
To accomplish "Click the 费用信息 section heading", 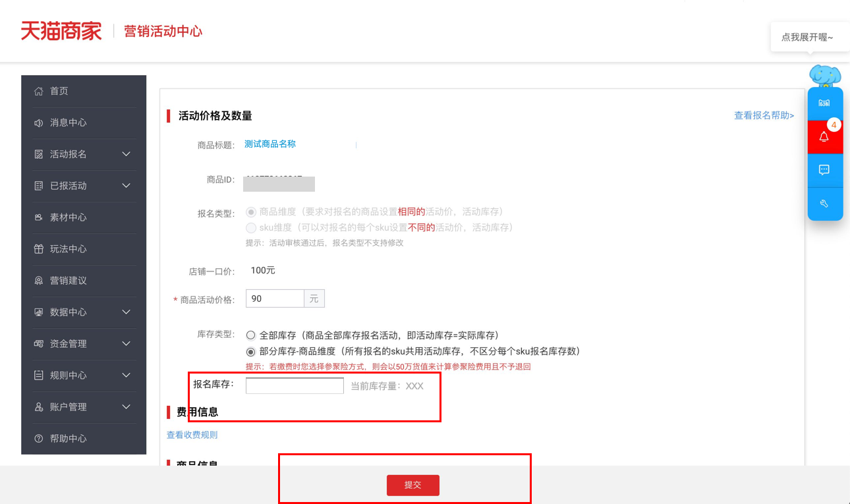I will click(x=197, y=412).
